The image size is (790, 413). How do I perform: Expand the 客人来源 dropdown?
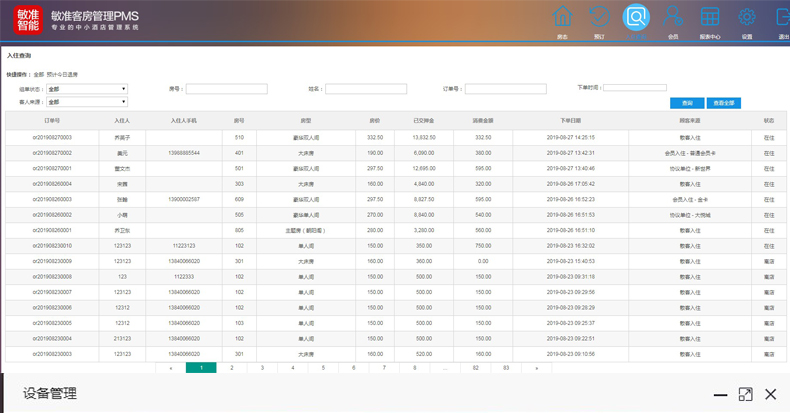(x=87, y=102)
